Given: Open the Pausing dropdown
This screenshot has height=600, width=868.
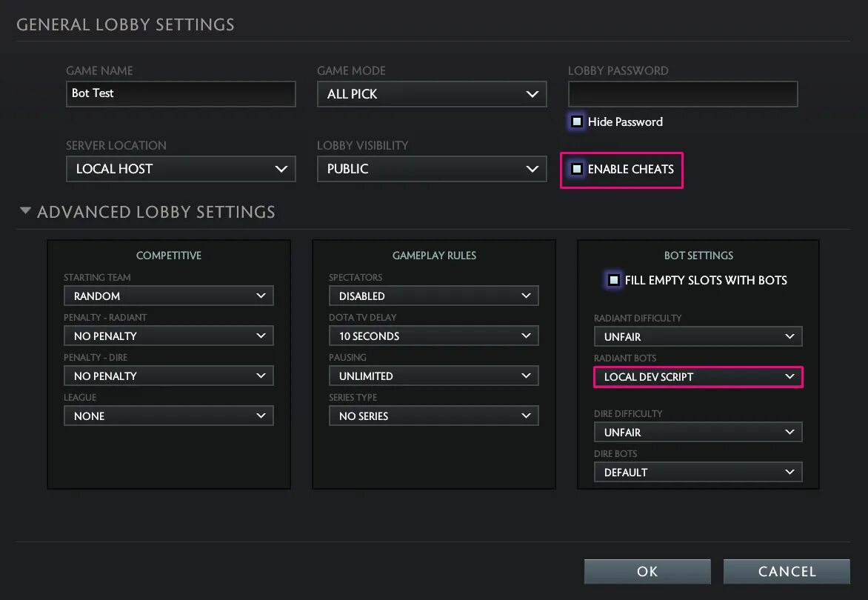Looking at the screenshot, I should pyautogui.click(x=434, y=376).
